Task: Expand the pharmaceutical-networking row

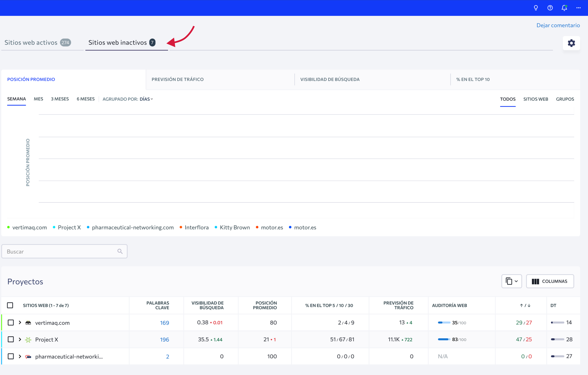Action: 20,356
